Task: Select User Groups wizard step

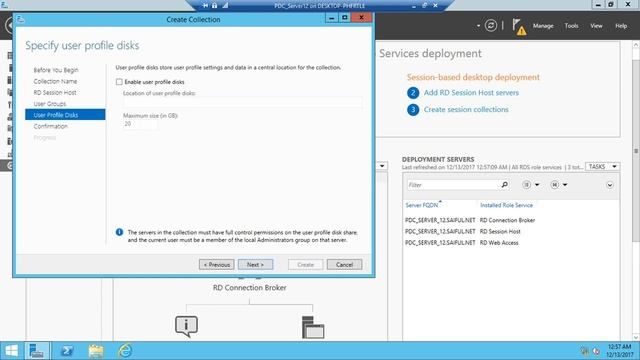Action: click(x=49, y=104)
